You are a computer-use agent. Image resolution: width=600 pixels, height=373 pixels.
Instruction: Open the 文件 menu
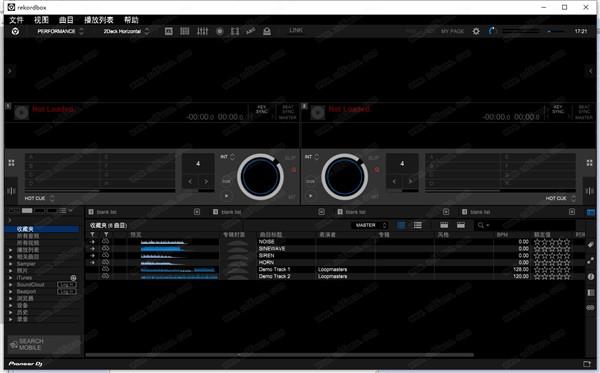tap(16, 20)
